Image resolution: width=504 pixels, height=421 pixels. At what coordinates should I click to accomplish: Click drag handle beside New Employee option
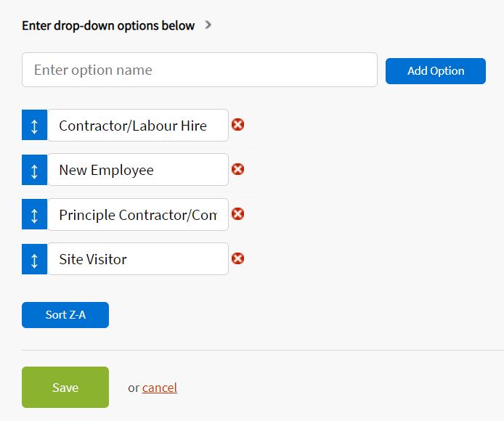34,170
